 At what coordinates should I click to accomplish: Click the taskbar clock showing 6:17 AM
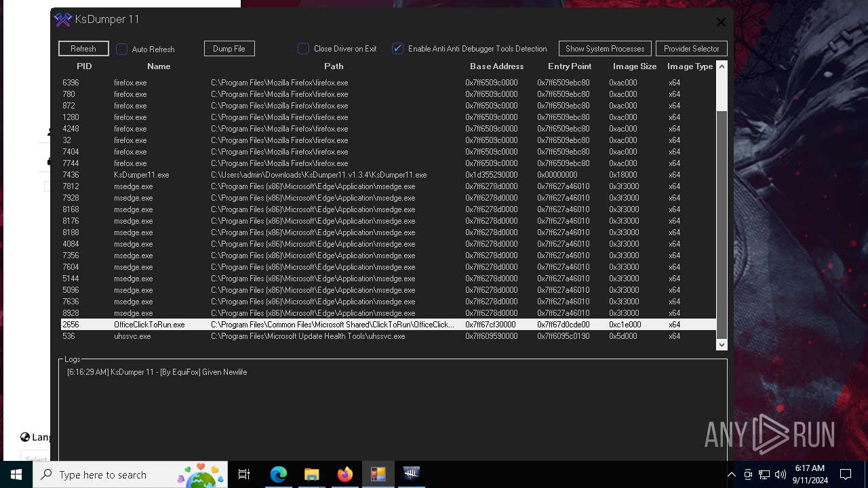coord(810,474)
